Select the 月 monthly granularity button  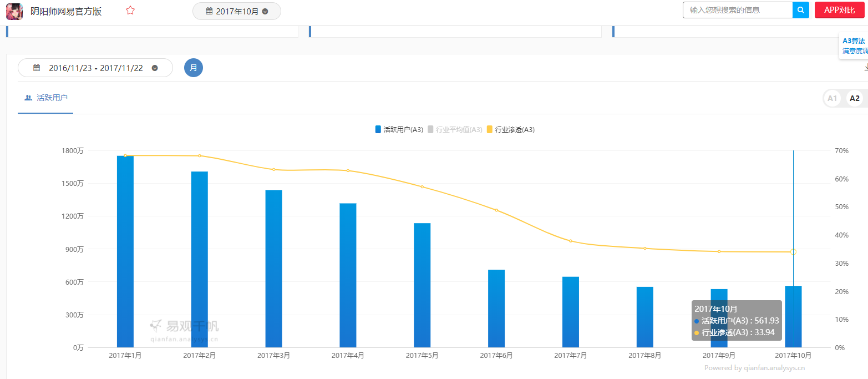pyautogui.click(x=194, y=68)
